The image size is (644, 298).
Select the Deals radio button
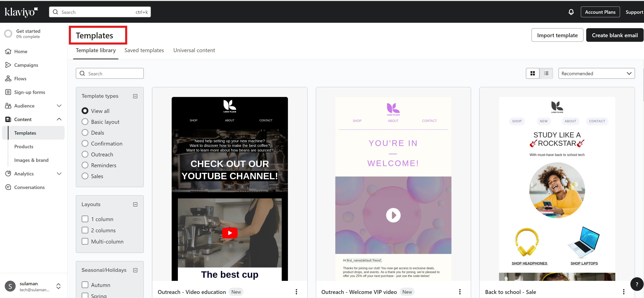[x=85, y=133]
